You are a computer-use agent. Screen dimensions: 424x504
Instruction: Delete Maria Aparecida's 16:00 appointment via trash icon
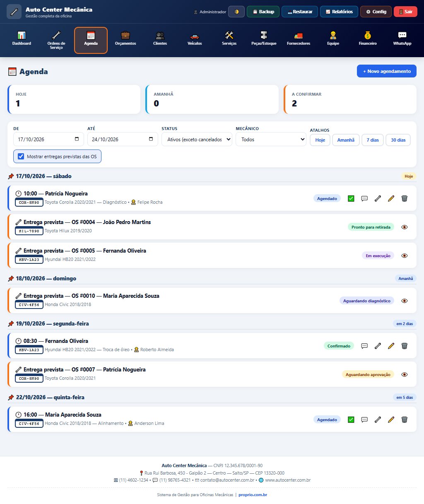[405, 420]
